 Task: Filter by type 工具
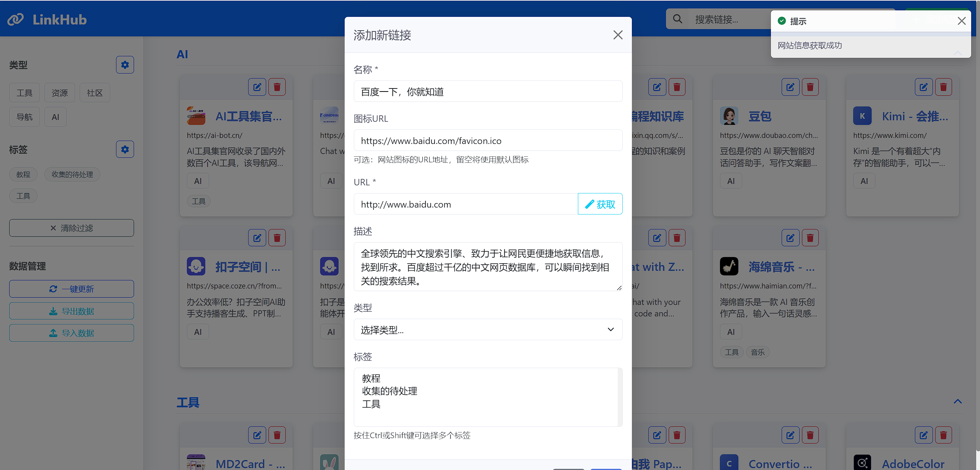tap(25, 93)
